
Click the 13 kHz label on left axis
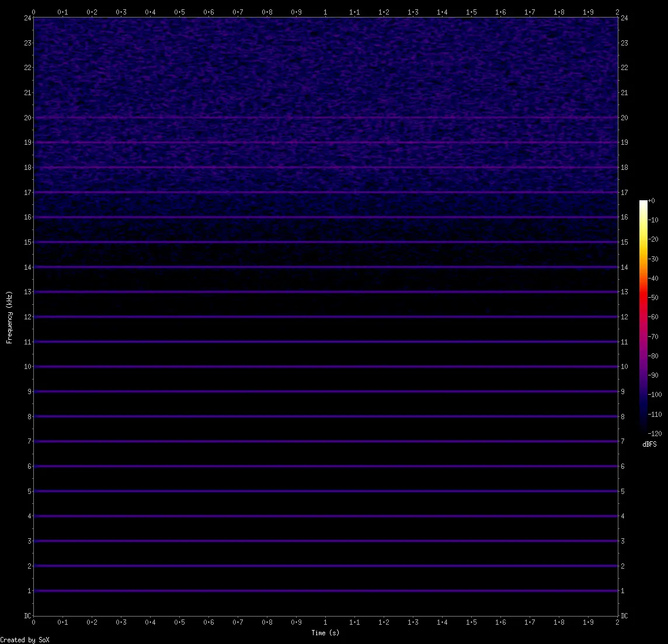point(27,292)
